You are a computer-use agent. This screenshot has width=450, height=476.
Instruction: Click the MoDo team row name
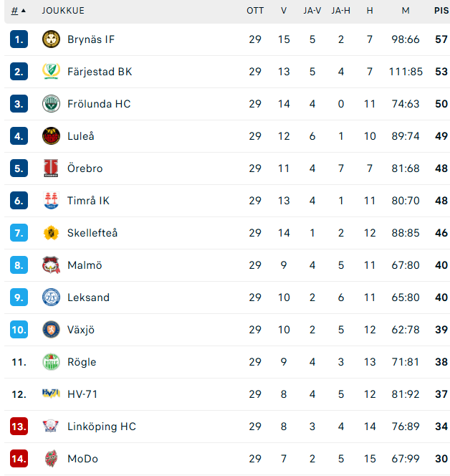[x=83, y=458]
